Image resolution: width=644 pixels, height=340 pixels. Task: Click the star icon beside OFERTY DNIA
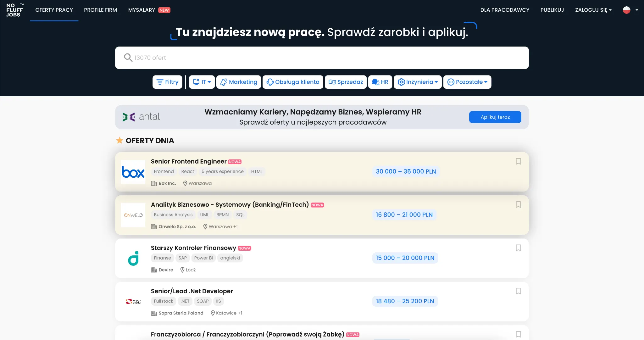(x=119, y=140)
